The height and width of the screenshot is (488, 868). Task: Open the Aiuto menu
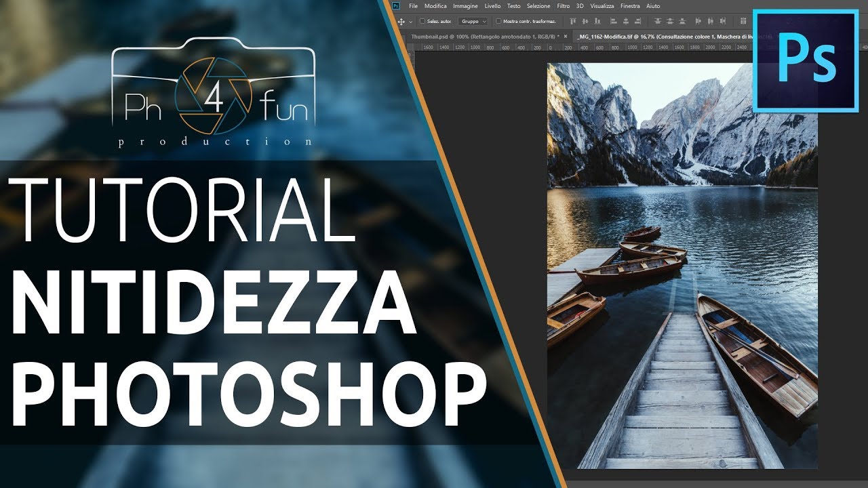[653, 5]
